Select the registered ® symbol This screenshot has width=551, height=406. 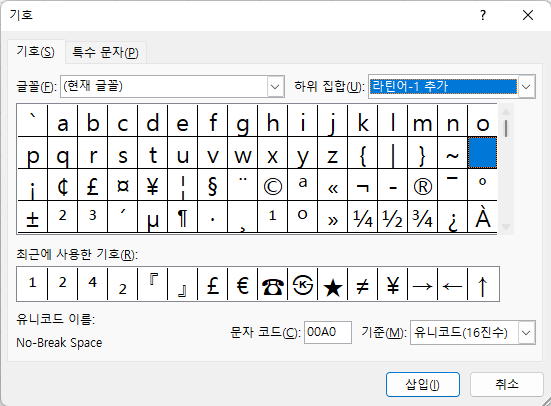pyautogui.click(x=422, y=185)
